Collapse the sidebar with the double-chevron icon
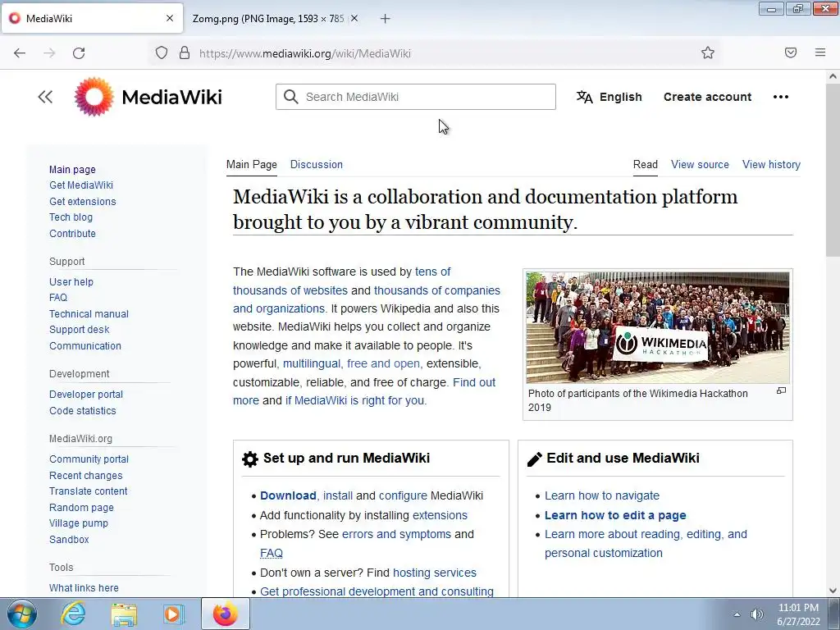This screenshot has width=840, height=630. 45,97
